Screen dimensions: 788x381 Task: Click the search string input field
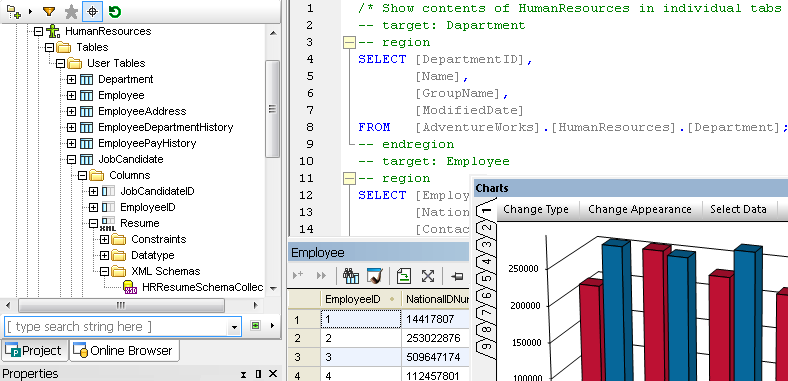pyautogui.click(x=116, y=327)
